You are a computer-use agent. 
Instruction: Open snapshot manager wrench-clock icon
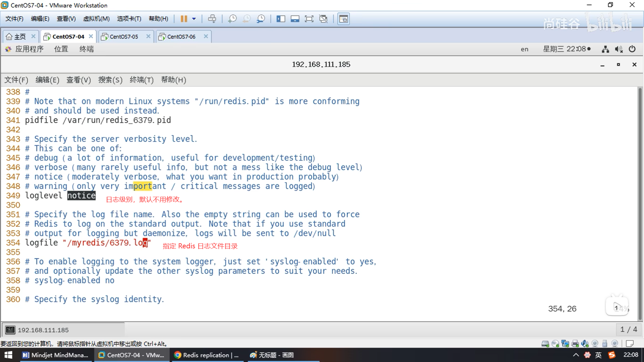(x=261, y=19)
